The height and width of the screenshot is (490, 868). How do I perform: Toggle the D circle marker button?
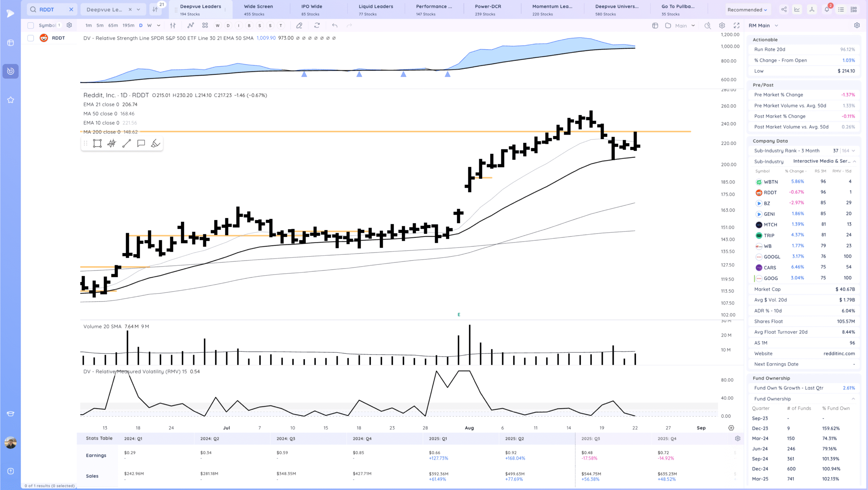[228, 25]
